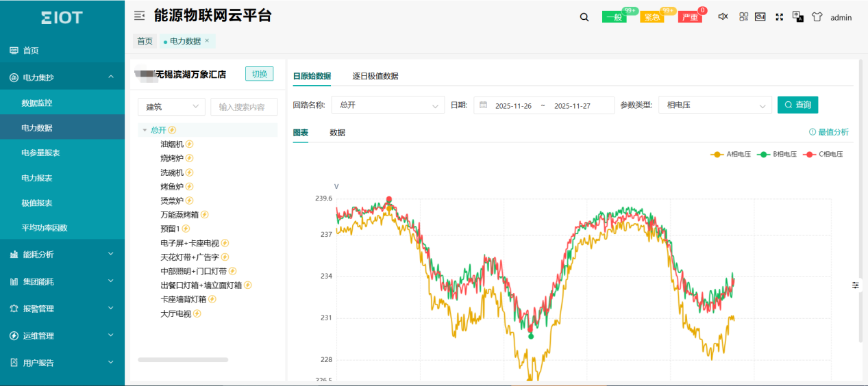The width and height of the screenshot is (868, 386).
Task: Open the 参数类型 dropdown showing 相电压
Action: click(x=715, y=105)
